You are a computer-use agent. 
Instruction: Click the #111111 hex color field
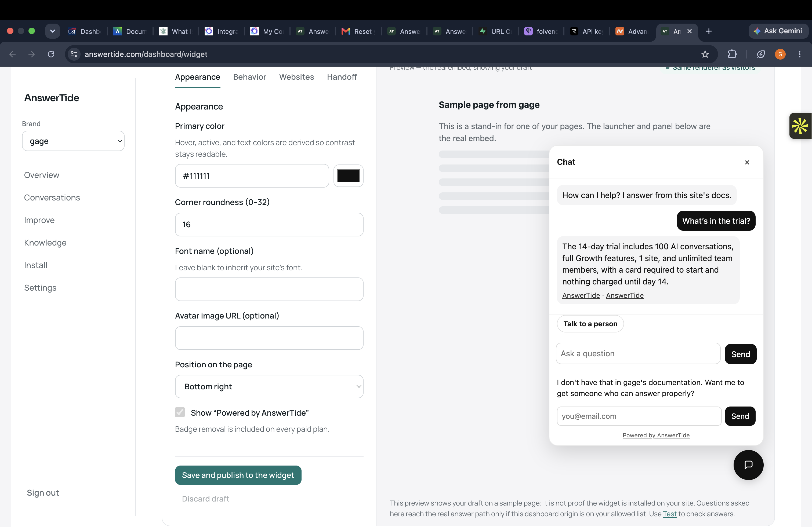252,176
